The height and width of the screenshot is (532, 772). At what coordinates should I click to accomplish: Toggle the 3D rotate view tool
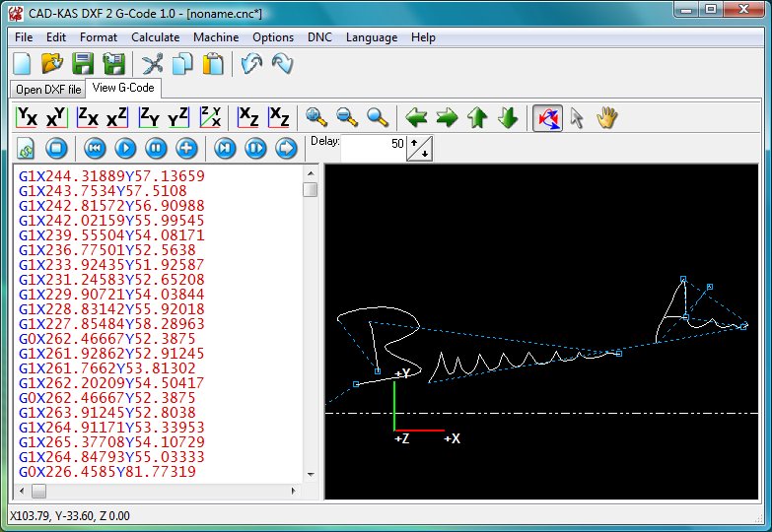pos(547,117)
